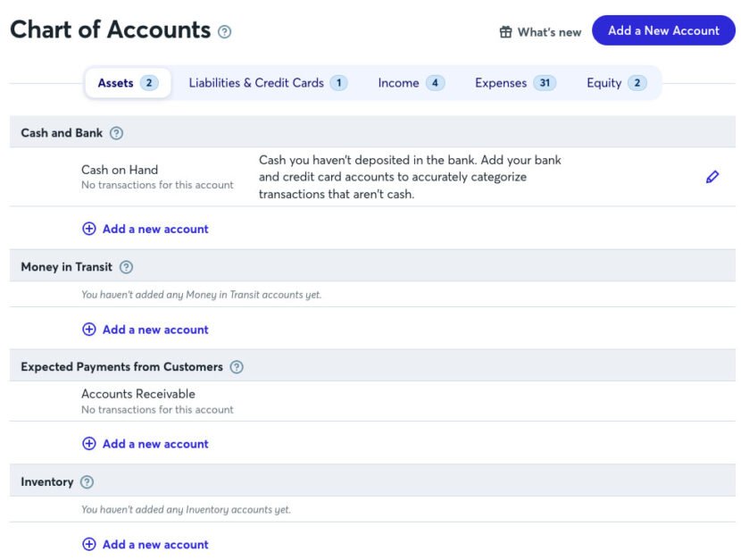Edit Cash on Hand using the pencil icon
Screen dimensions: 741x560
(x=712, y=176)
